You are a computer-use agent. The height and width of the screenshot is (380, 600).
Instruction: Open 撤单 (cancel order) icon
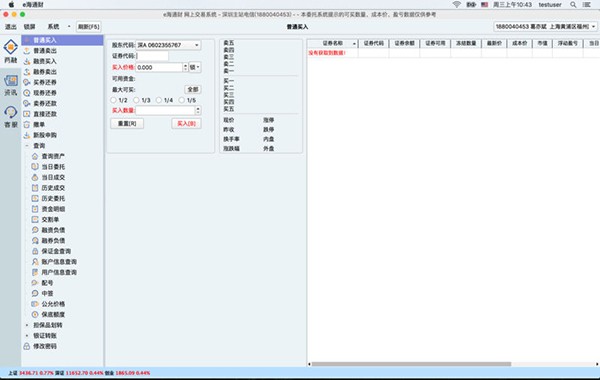pyautogui.click(x=27, y=124)
